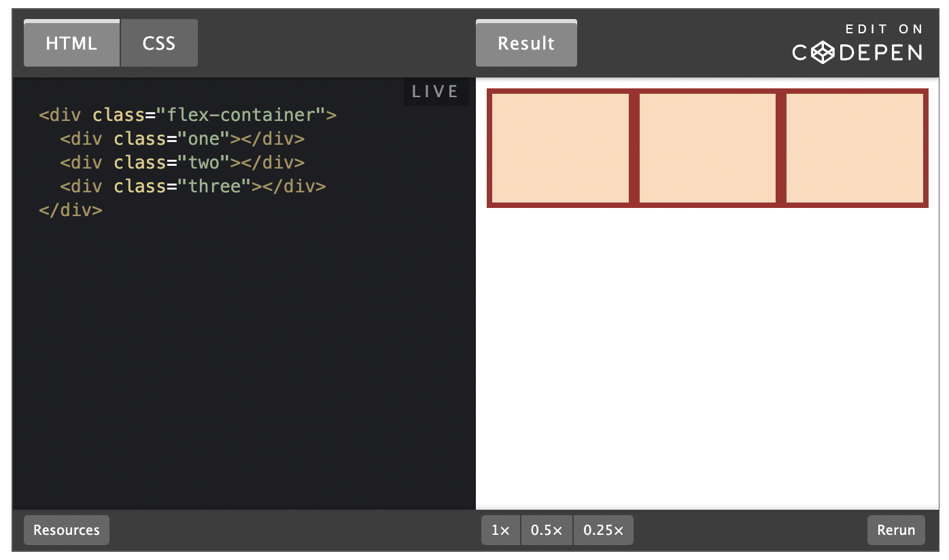The height and width of the screenshot is (560, 949).
Task: Click the closing </div> tag on the last line
Action: (x=71, y=210)
